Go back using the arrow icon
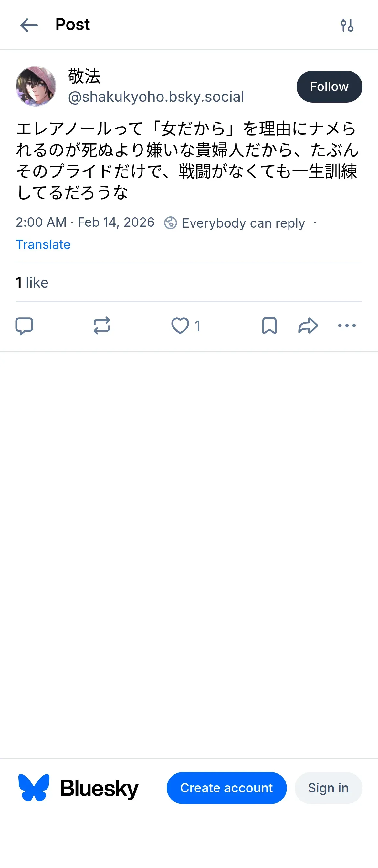This screenshot has height=868, width=378. tap(29, 25)
